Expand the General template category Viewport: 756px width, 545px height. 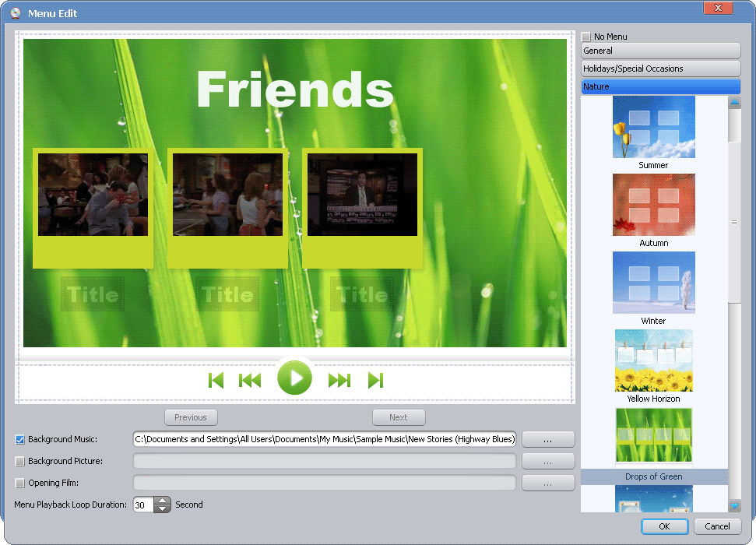pyautogui.click(x=660, y=51)
